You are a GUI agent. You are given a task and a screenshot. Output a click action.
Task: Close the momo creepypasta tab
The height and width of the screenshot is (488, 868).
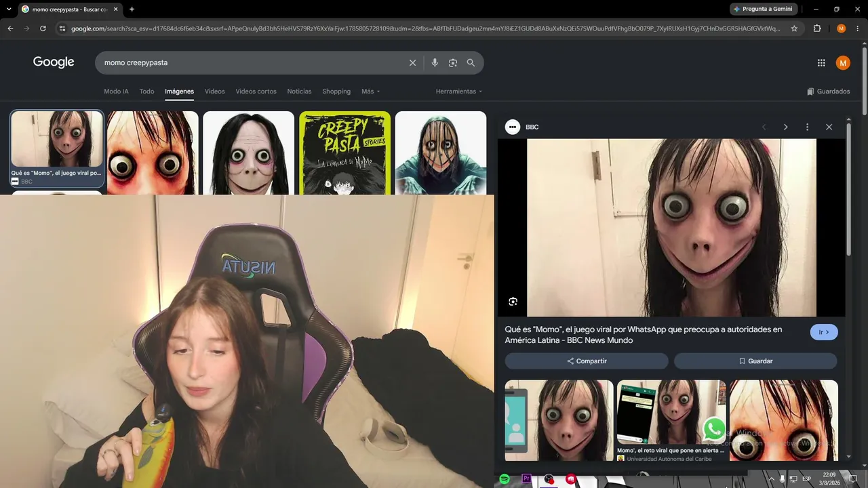click(x=115, y=9)
